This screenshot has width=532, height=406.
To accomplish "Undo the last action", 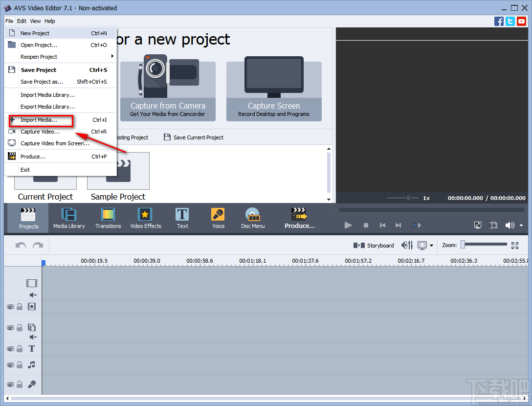I will [21, 245].
